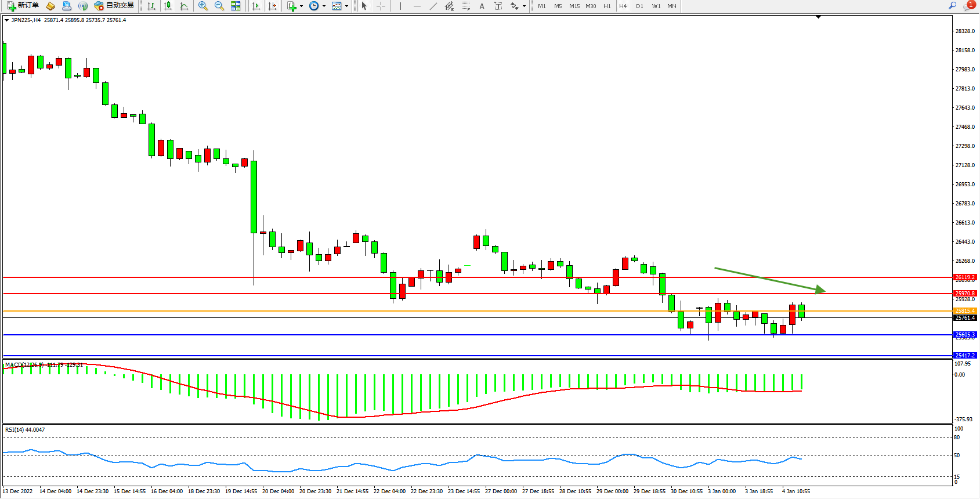Viewport: 980px width, 499px height.
Task: Switch to the M15 timeframe
Action: pos(574,6)
